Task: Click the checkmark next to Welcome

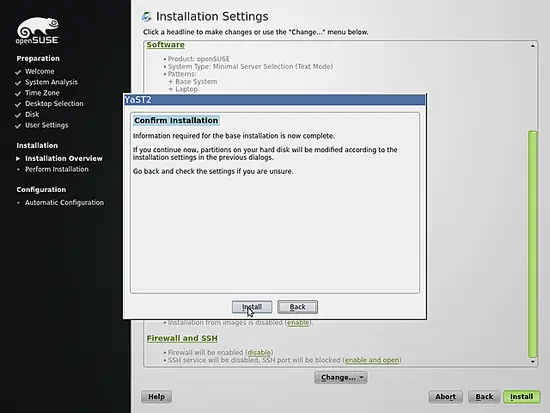Action: pyautogui.click(x=18, y=72)
